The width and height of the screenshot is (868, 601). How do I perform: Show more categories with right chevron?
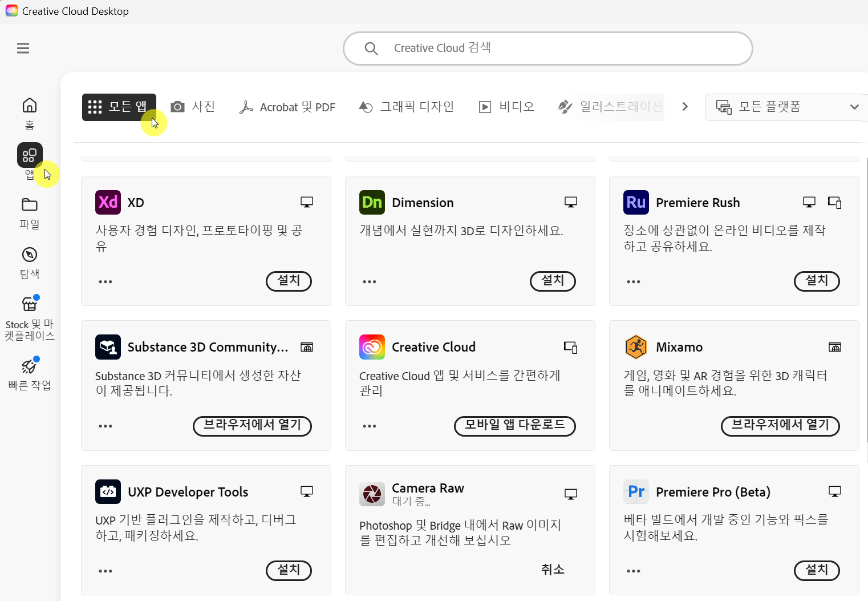tap(685, 107)
